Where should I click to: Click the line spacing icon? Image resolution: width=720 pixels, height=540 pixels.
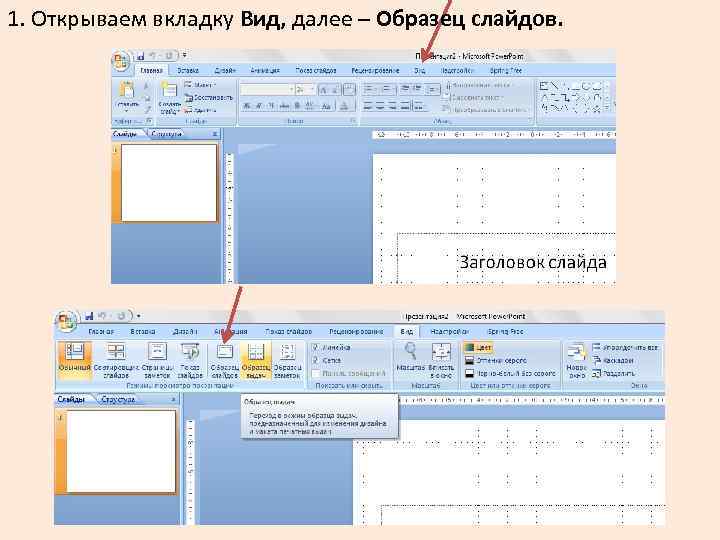pyautogui.click(x=433, y=89)
